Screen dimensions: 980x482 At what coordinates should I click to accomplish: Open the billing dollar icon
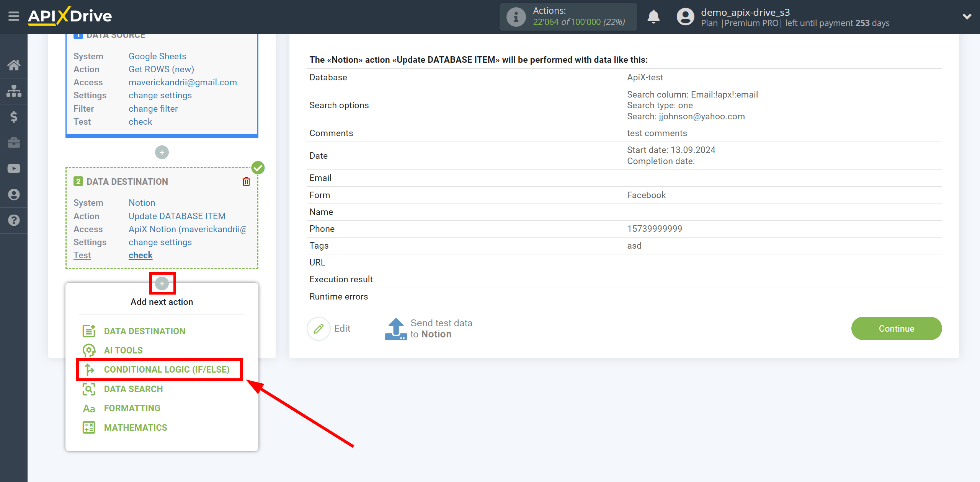tap(14, 117)
